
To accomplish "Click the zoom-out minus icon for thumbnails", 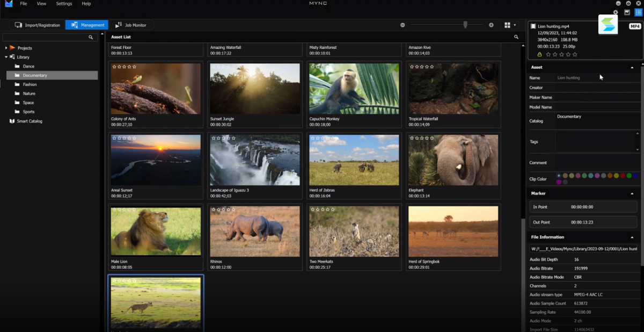I will [403, 25].
